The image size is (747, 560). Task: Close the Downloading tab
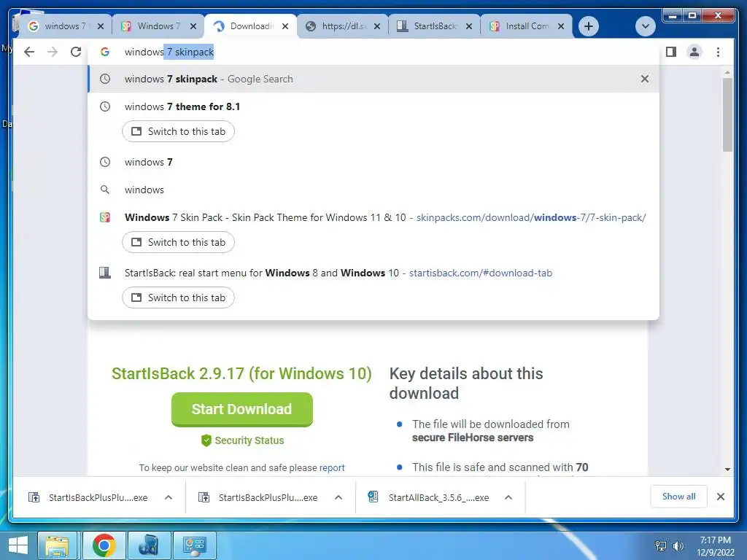pyautogui.click(x=285, y=26)
